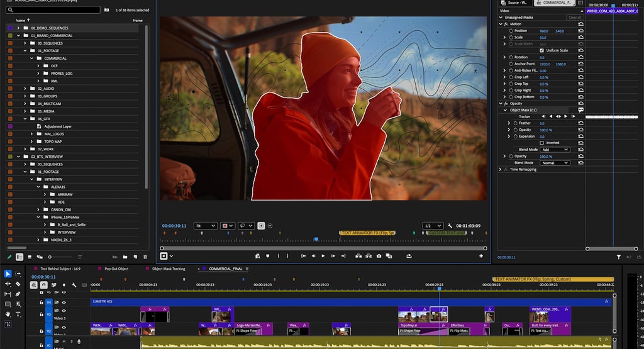Click the Mark In bracket button

278,256
